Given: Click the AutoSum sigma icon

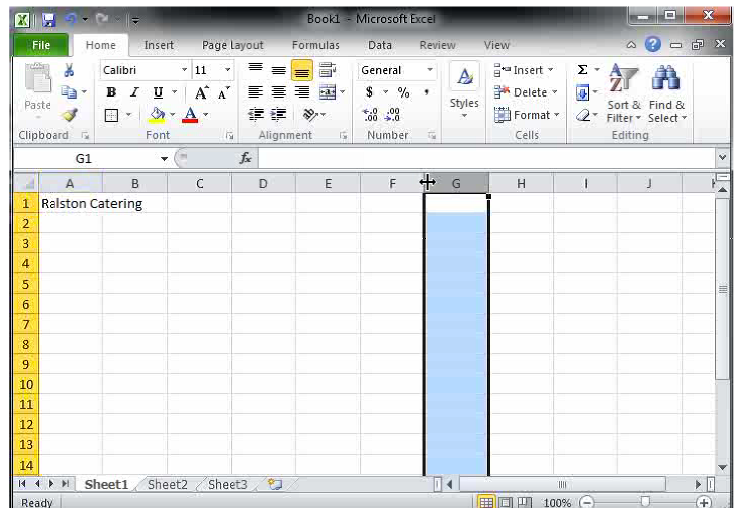Looking at the screenshot, I should tap(583, 70).
